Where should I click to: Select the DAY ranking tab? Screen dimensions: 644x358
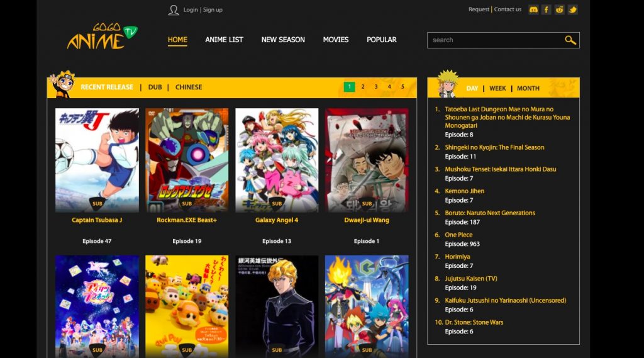click(472, 88)
